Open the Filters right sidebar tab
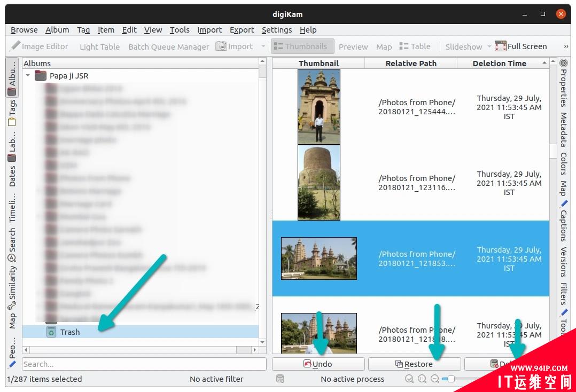Viewport: 576px width, 392px height. click(x=564, y=293)
